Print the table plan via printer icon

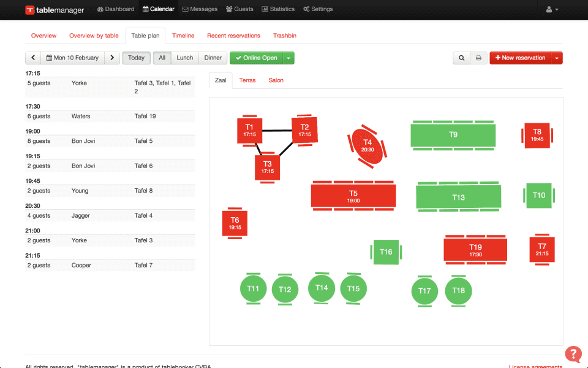[478, 58]
